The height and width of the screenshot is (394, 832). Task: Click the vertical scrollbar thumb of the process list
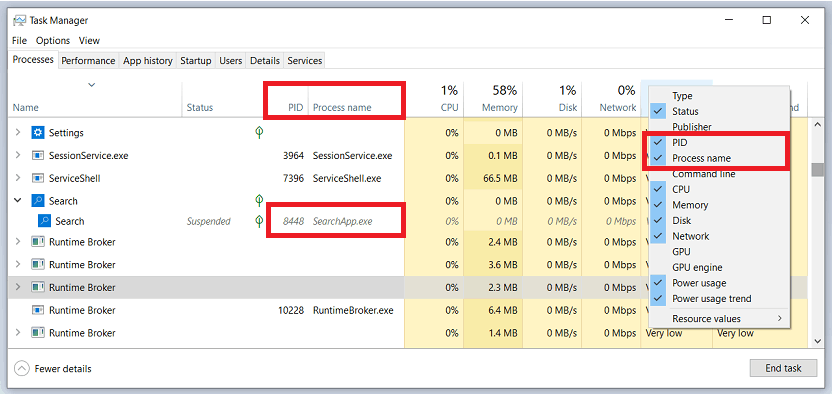click(x=817, y=169)
